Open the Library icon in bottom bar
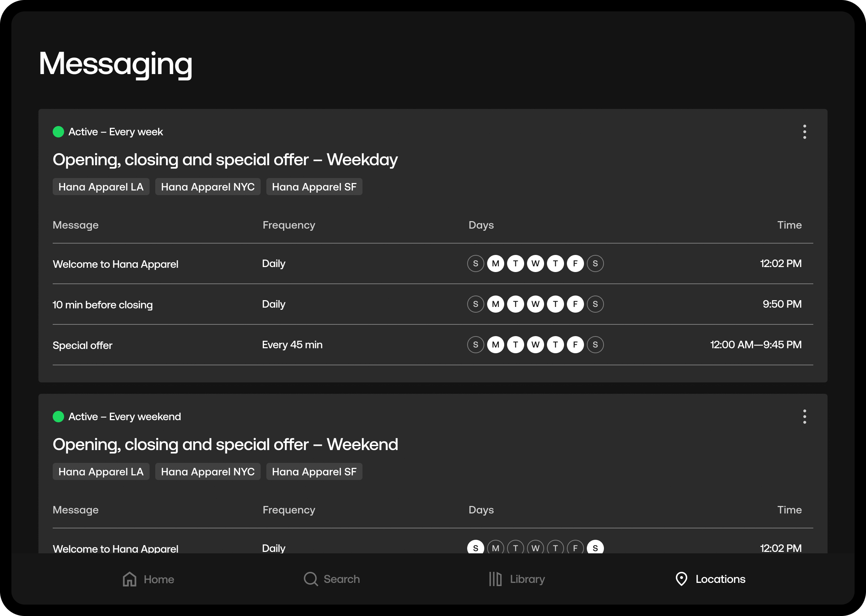The height and width of the screenshot is (616, 866). [495, 579]
